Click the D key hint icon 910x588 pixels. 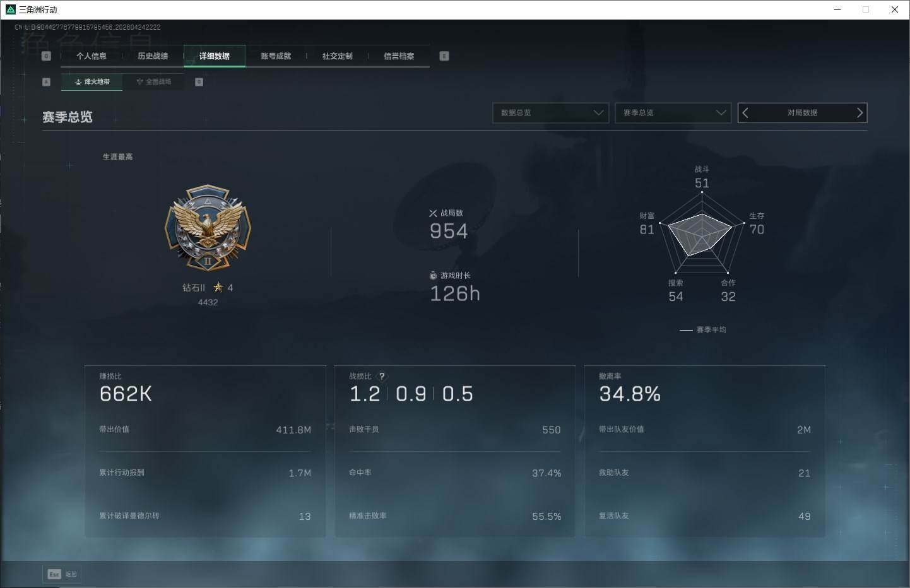[x=199, y=82]
